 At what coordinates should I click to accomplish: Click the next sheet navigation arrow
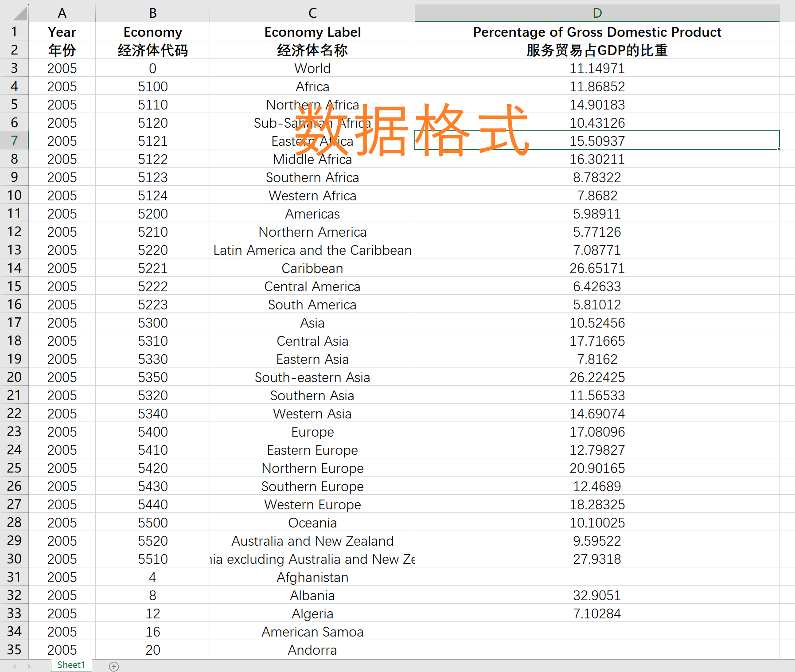coord(29,666)
